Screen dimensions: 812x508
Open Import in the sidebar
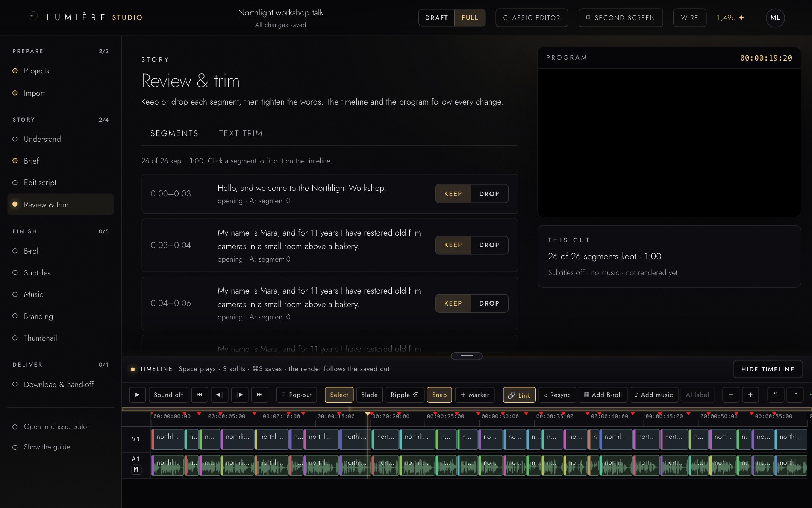point(60,93)
